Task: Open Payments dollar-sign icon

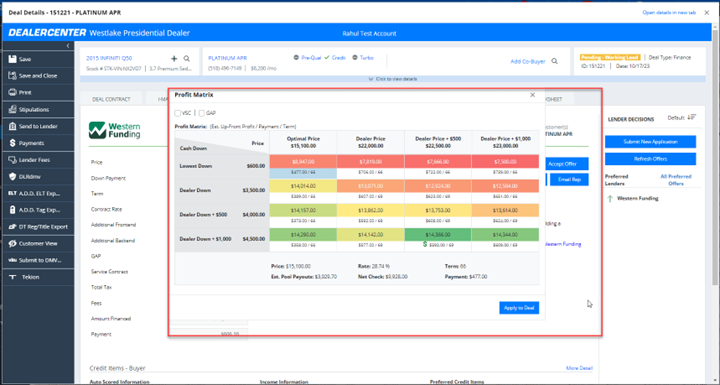Action: [x=12, y=143]
